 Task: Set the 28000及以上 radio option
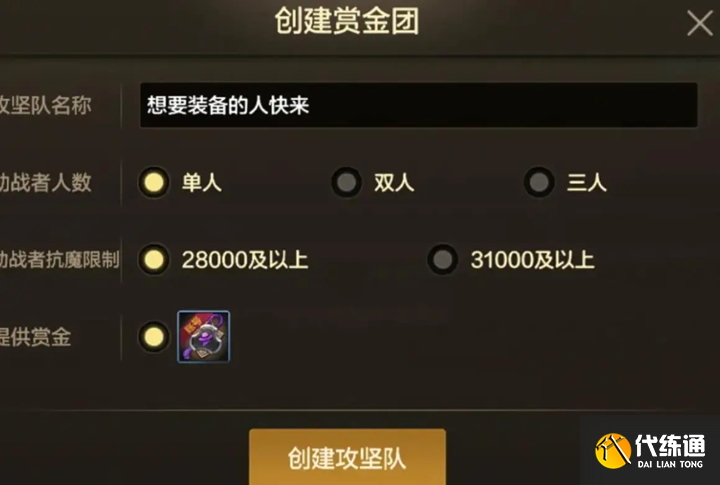[154, 259]
